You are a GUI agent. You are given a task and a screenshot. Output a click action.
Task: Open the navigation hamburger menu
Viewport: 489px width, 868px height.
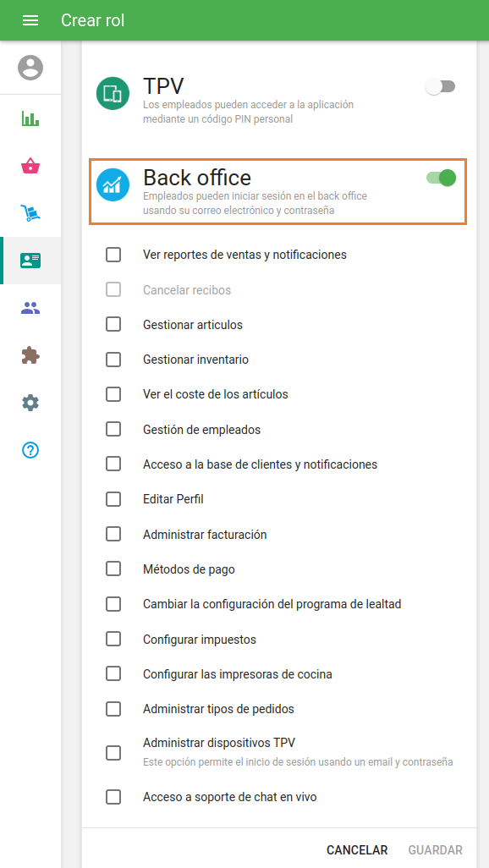pos(30,19)
